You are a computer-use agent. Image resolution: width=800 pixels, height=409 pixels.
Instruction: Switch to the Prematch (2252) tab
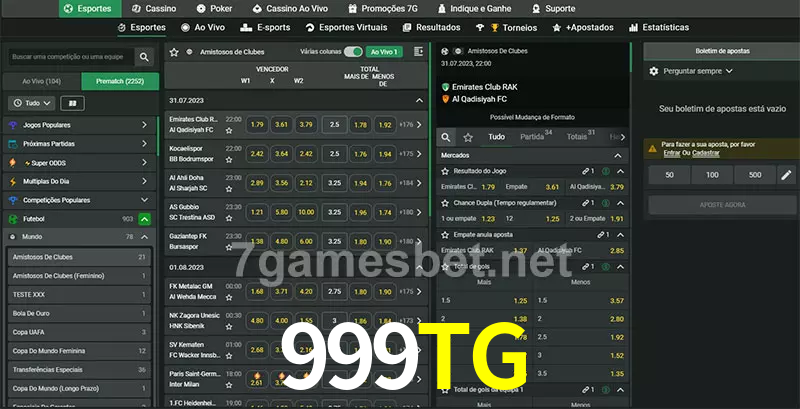pos(120,81)
